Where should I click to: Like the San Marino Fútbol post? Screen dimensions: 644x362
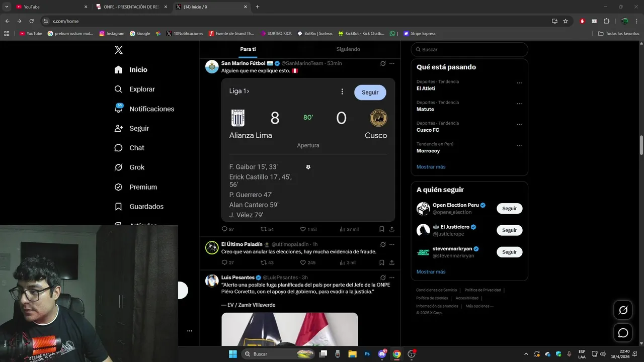point(303,229)
